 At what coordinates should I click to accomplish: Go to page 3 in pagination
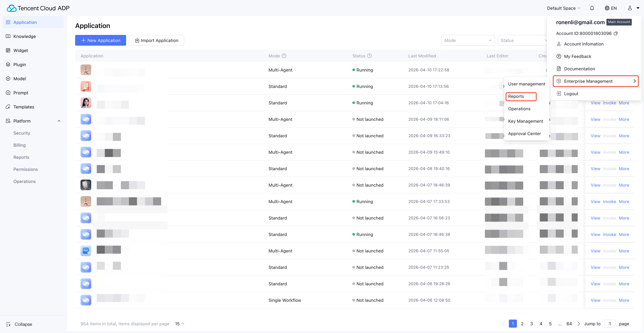531,323
